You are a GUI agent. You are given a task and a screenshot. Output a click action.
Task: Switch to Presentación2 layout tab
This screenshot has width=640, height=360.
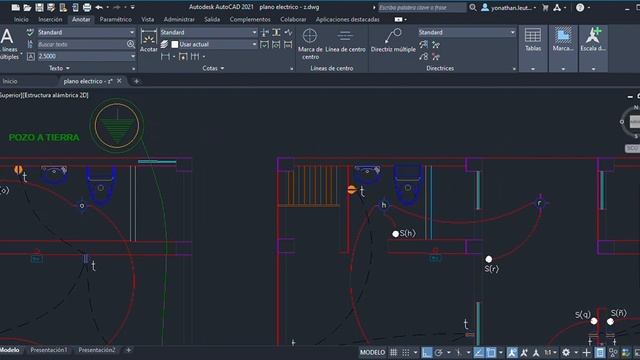(x=97, y=350)
